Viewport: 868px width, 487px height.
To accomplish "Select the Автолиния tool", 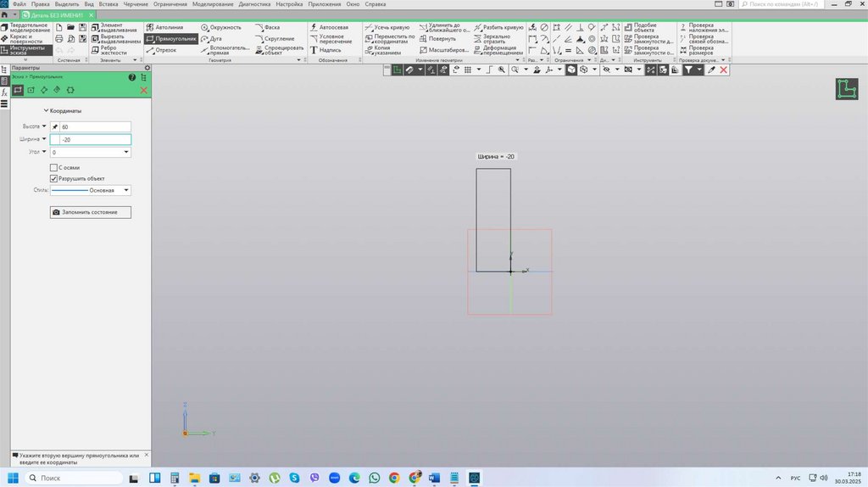I will coord(165,27).
